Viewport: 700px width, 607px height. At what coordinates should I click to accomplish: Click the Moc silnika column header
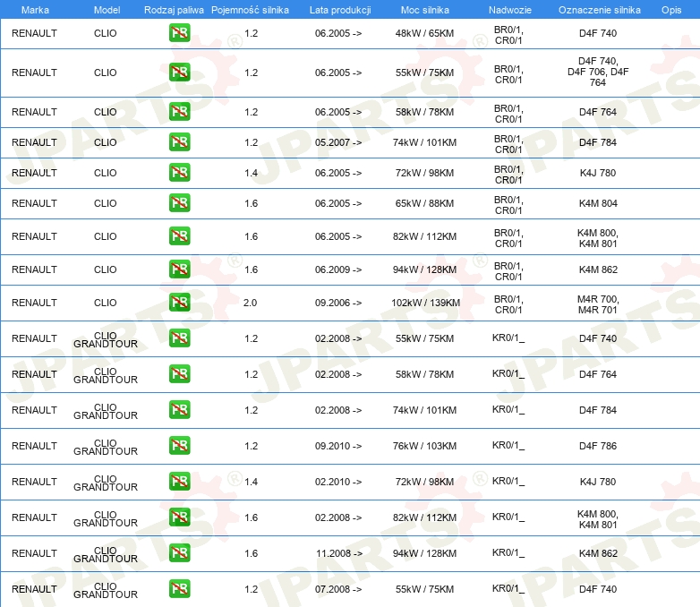(424, 10)
